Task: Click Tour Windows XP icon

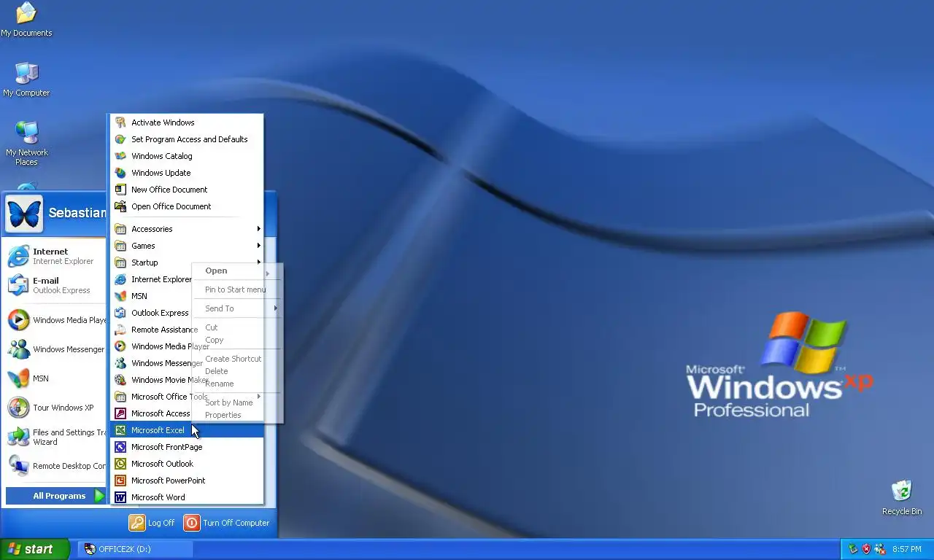Action: click(18, 408)
